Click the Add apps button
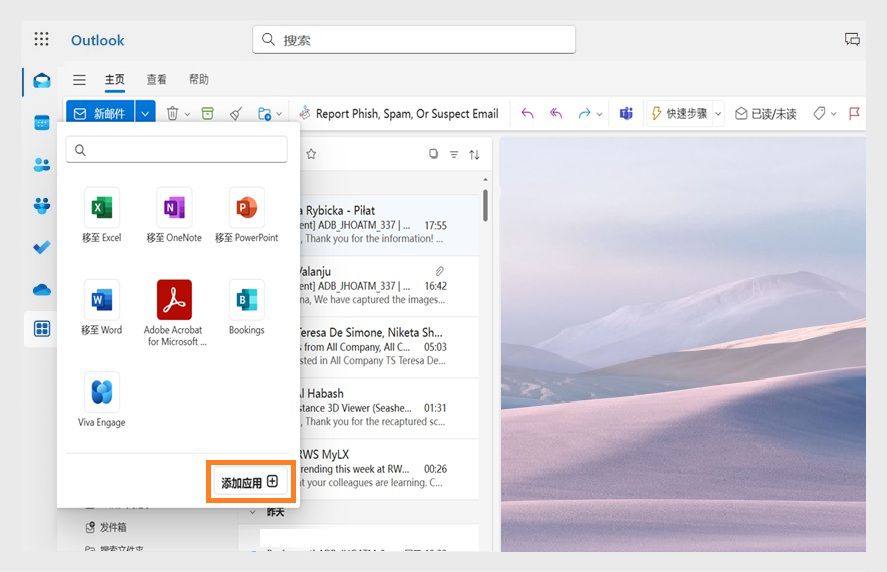887x572 pixels. click(x=251, y=483)
